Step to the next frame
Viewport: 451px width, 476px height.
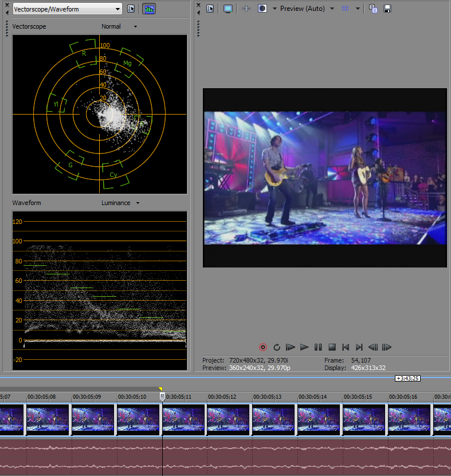[x=387, y=347]
